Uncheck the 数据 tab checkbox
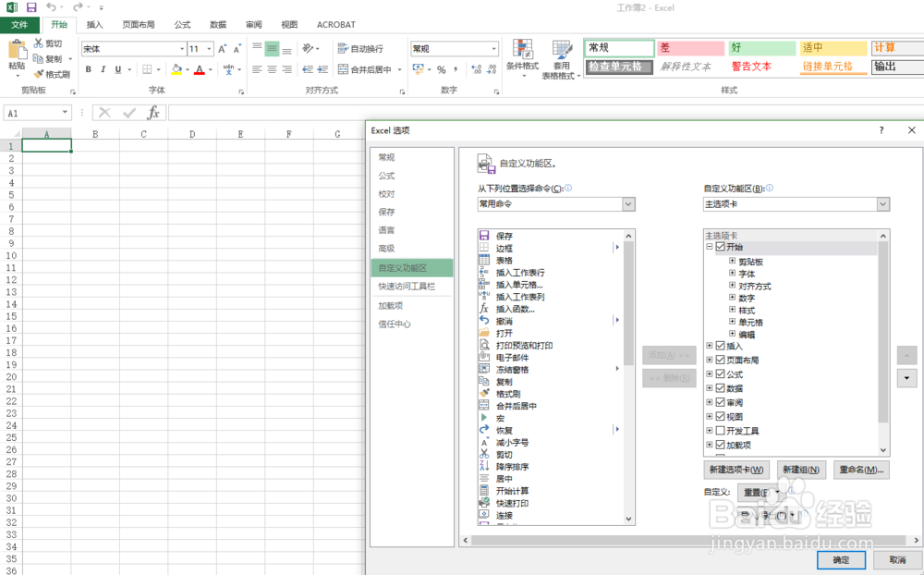The height and width of the screenshot is (575, 924). pos(720,388)
